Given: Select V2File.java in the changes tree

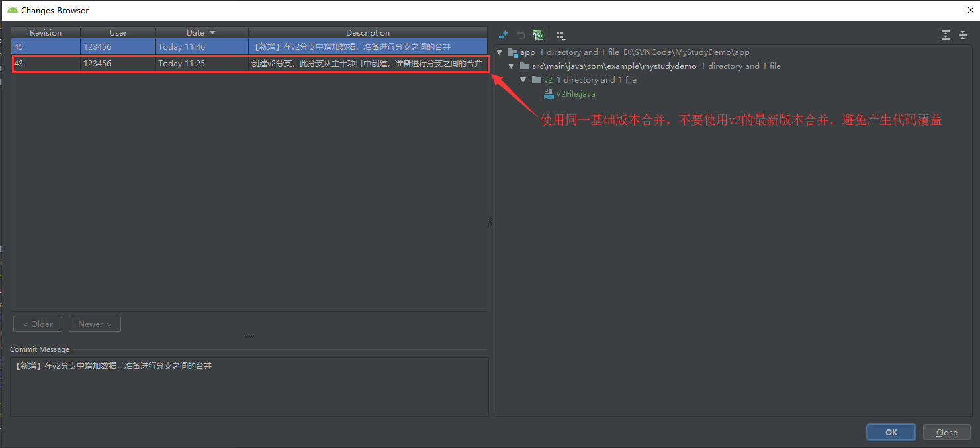Looking at the screenshot, I should click(575, 94).
